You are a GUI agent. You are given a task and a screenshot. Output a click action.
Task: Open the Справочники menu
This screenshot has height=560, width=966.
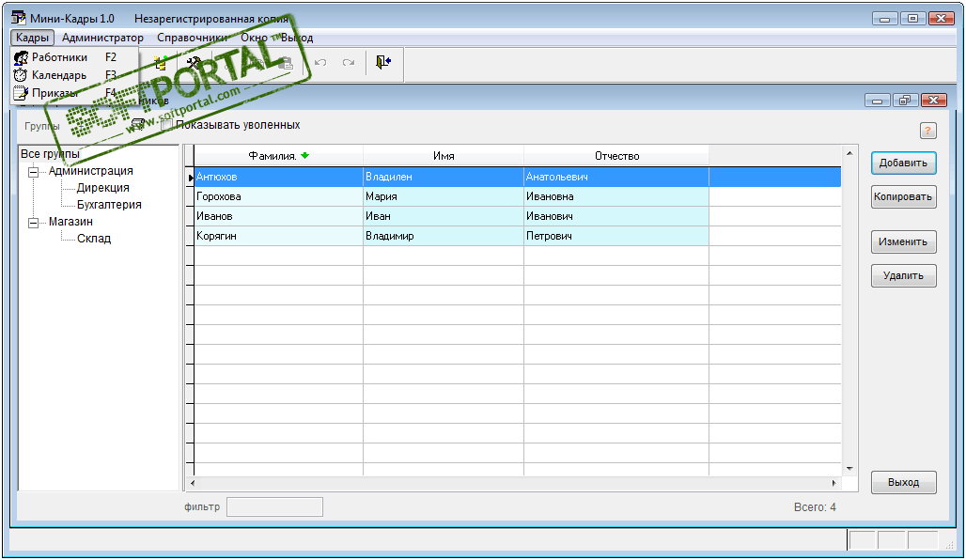coord(192,38)
